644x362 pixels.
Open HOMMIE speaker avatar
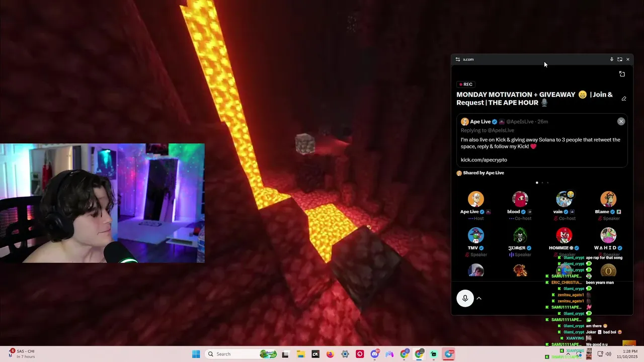[x=564, y=235]
